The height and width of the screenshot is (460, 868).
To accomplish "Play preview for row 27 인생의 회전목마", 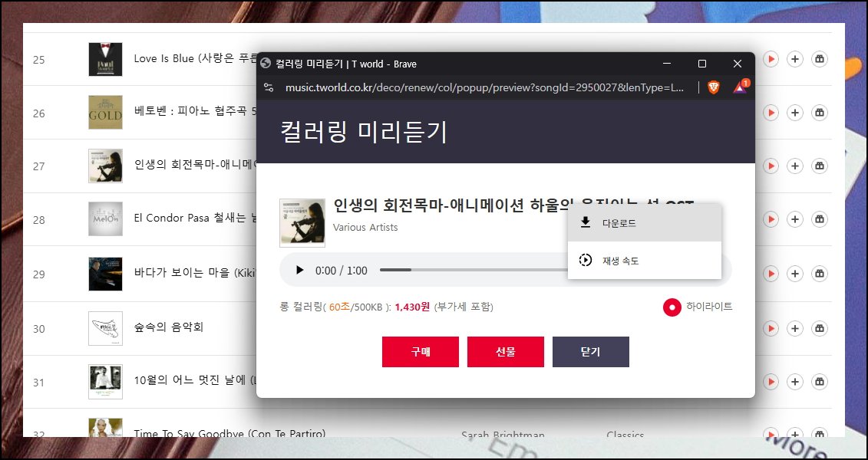I will [771, 166].
